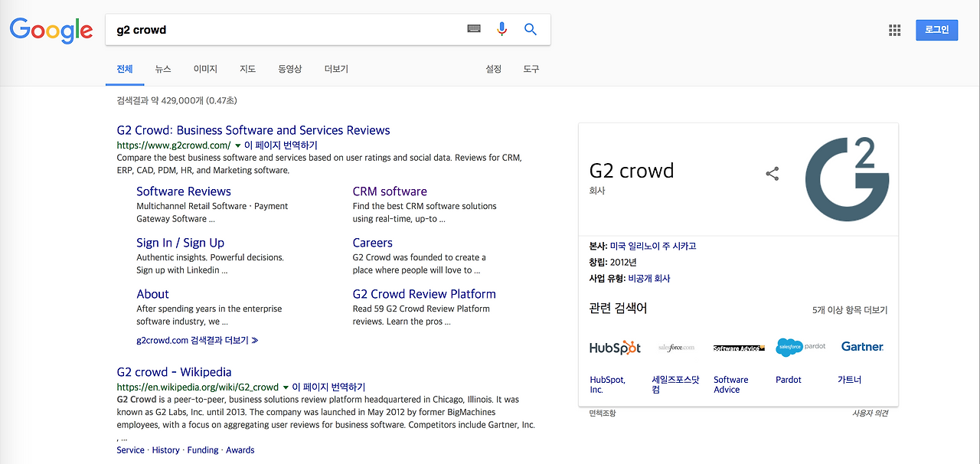
Task: Translate the g2crowd.com page via 이 페이지 번역하기
Action: pos(281,145)
